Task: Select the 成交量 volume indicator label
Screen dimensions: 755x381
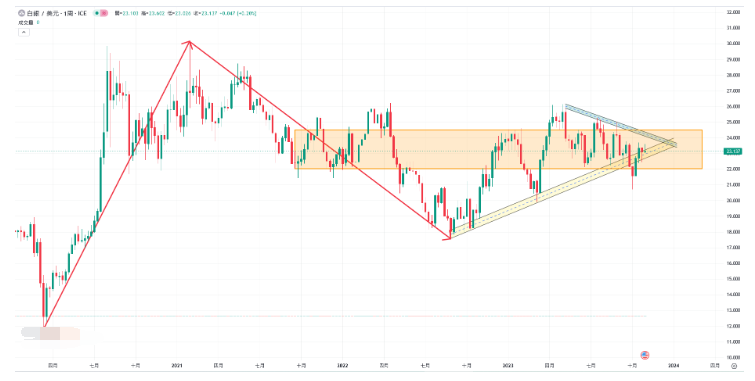Action: point(26,22)
